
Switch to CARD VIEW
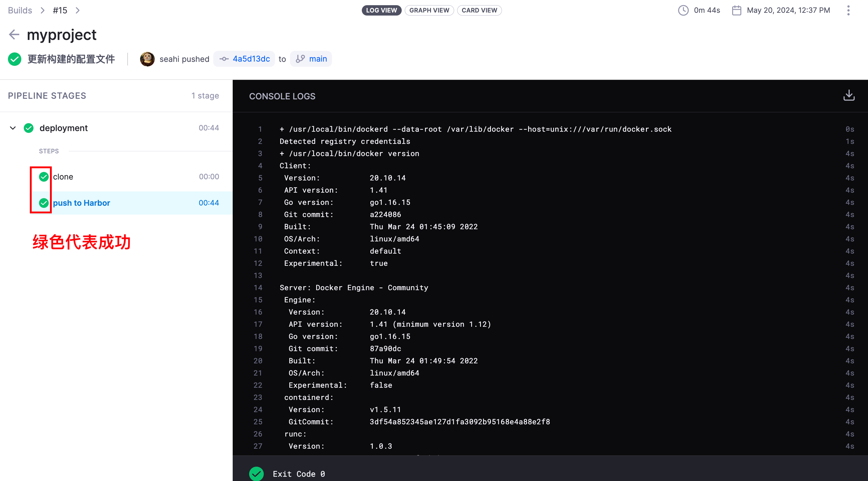pyautogui.click(x=479, y=10)
